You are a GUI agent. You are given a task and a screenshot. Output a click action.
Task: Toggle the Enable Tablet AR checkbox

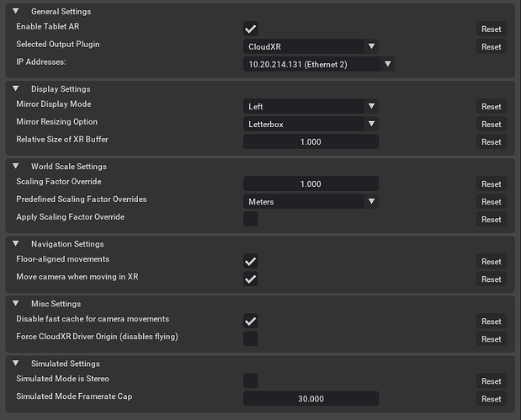pos(251,29)
